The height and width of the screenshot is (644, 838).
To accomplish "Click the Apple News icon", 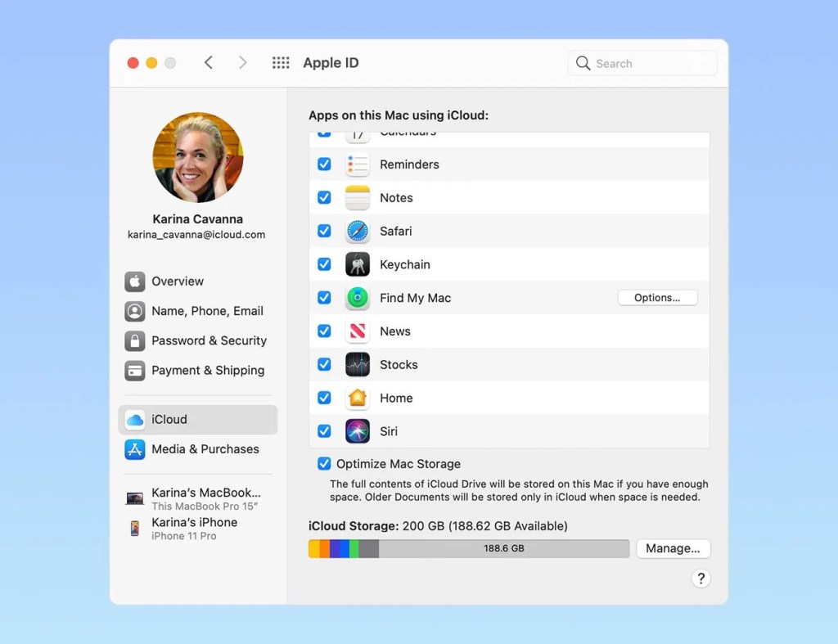I will 358,331.
